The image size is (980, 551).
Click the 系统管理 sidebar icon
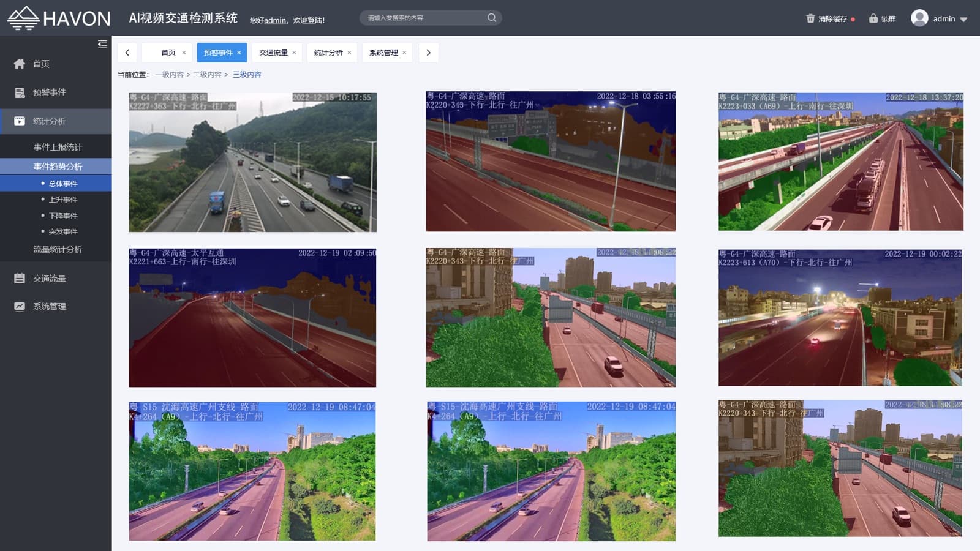coord(20,306)
